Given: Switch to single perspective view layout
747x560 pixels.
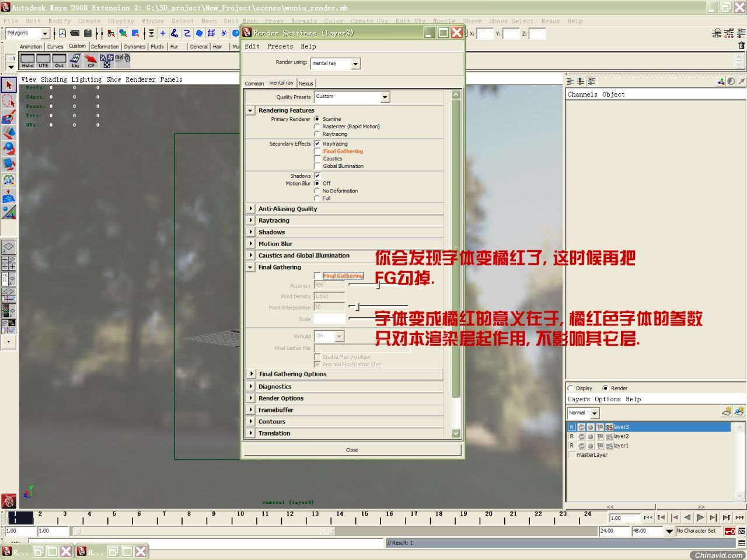Looking at the screenshot, I should pyautogui.click(x=8, y=247).
